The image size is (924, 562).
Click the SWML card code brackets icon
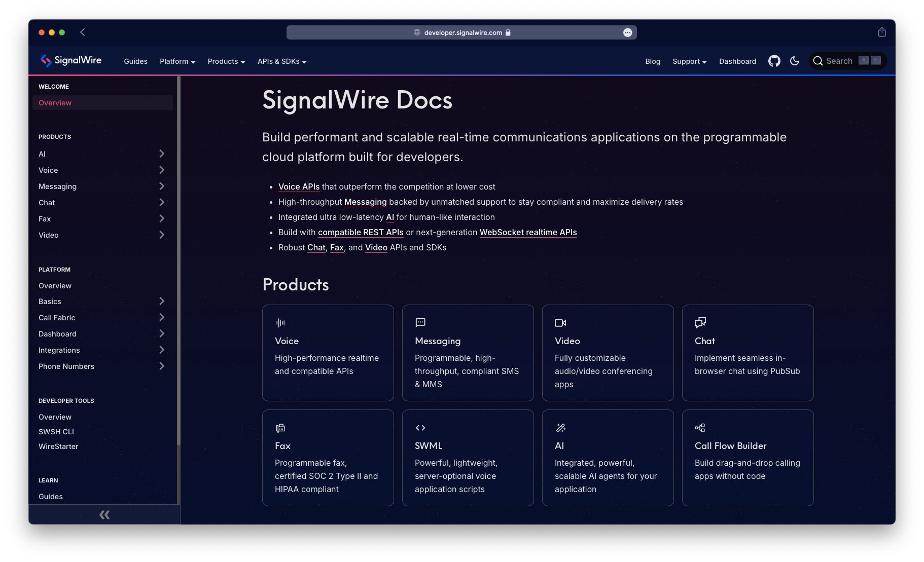coord(420,428)
